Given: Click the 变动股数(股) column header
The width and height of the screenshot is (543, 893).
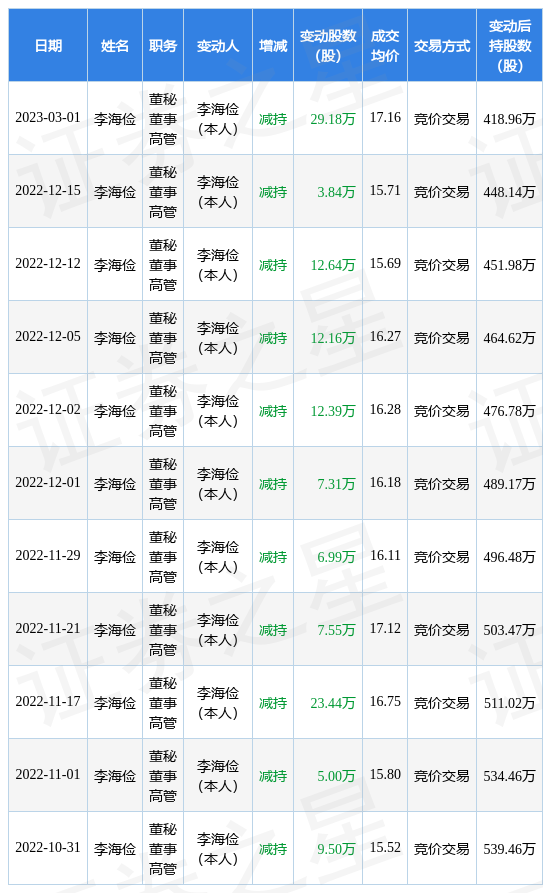Looking at the screenshot, I should pos(328,46).
